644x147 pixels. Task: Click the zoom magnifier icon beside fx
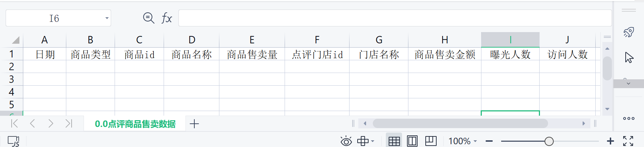148,18
